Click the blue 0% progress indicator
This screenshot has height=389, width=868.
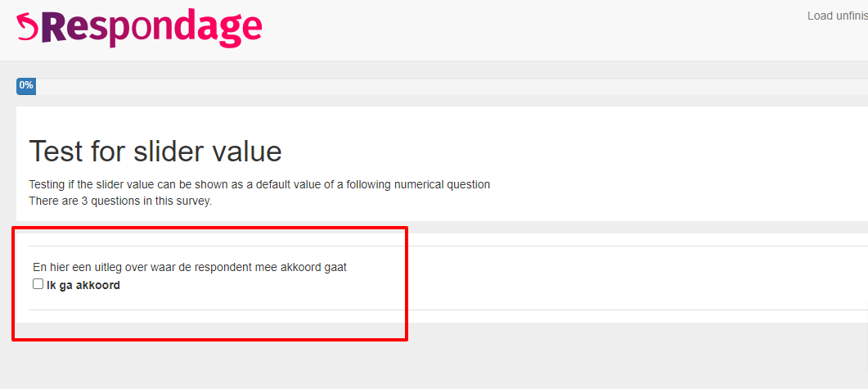point(26,86)
